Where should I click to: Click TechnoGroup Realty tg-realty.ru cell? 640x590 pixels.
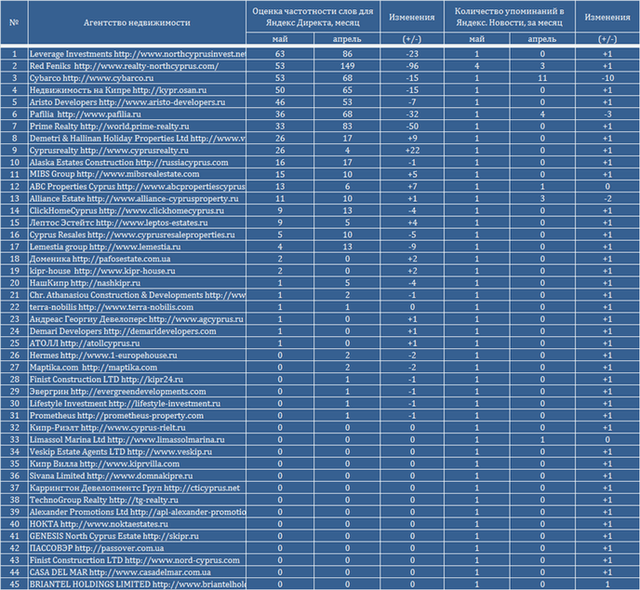point(137,500)
